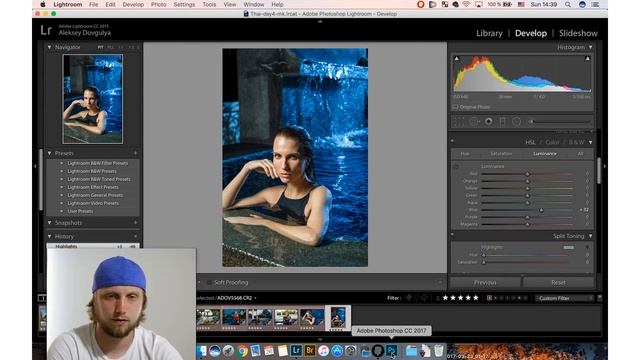Switch panel to Color mode

pyautogui.click(x=552, y=142)
